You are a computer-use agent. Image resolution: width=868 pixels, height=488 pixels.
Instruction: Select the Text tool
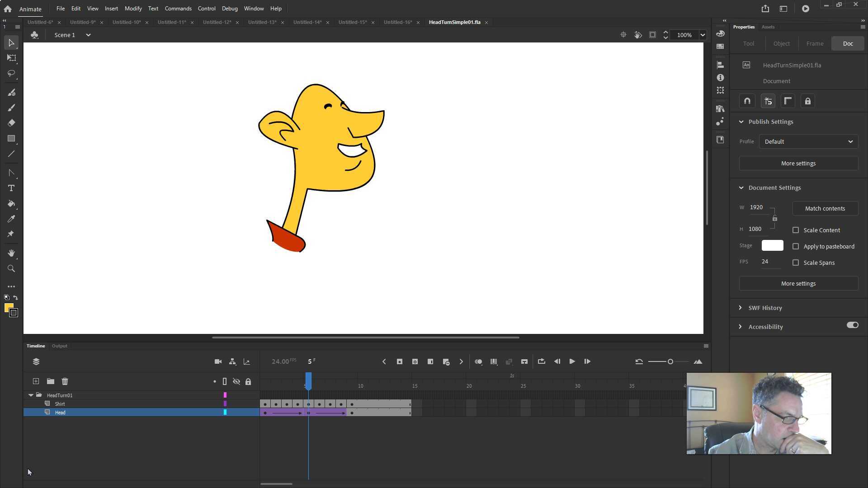pyautogui.click(x=11, y=188)
